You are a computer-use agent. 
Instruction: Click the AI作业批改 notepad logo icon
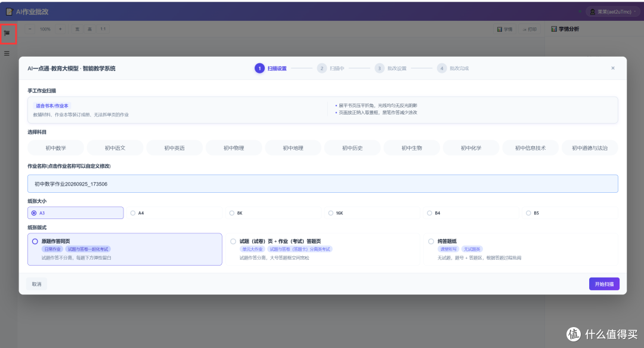[10, 12]
